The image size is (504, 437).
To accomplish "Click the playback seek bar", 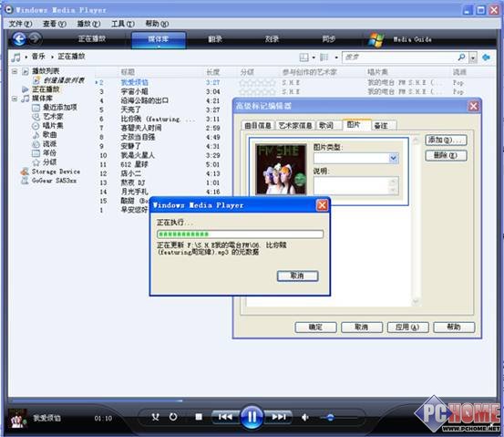I will click(252, 401).
